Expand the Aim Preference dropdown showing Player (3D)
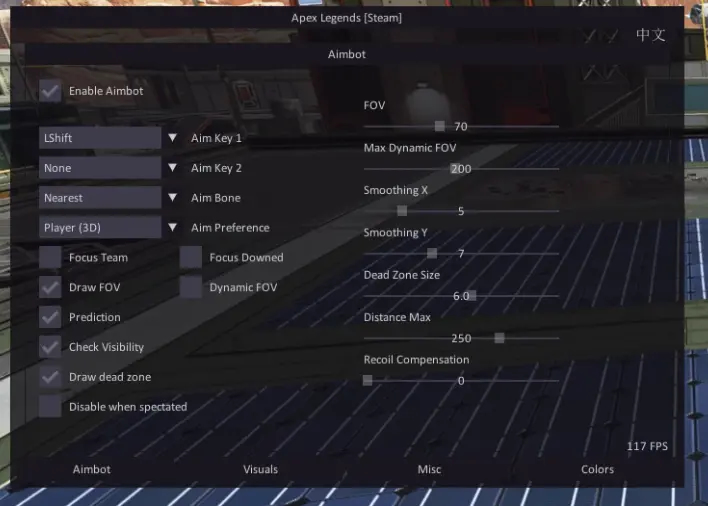This screenshot has width=708, height=506. point(108,228)
